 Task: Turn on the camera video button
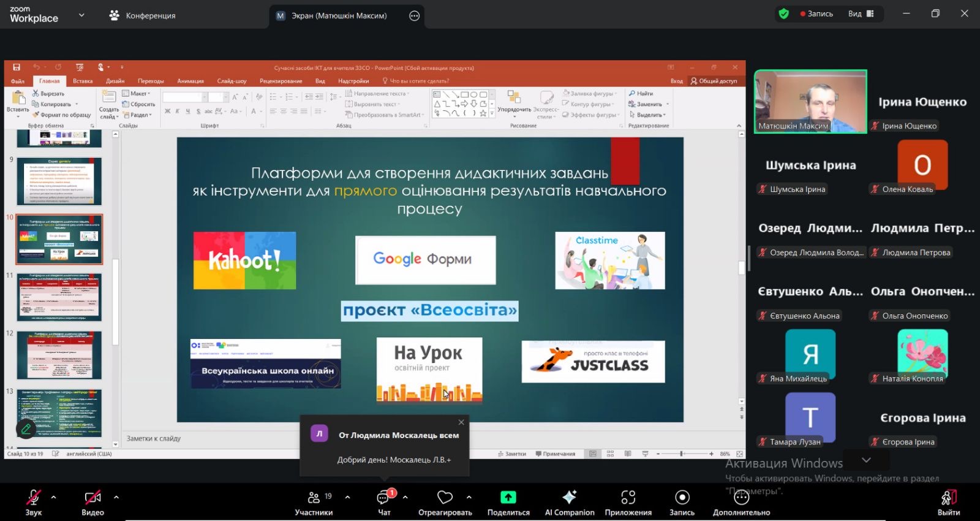(x=92, y=497)
